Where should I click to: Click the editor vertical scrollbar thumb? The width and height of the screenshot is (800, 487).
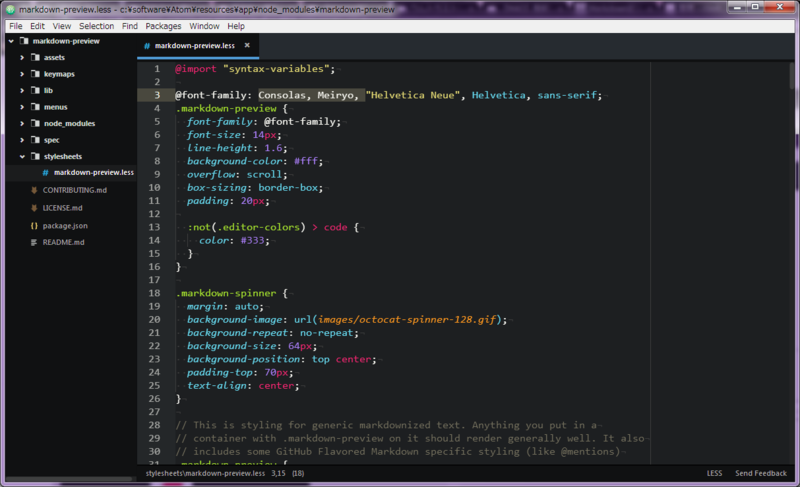coord(792,75)
